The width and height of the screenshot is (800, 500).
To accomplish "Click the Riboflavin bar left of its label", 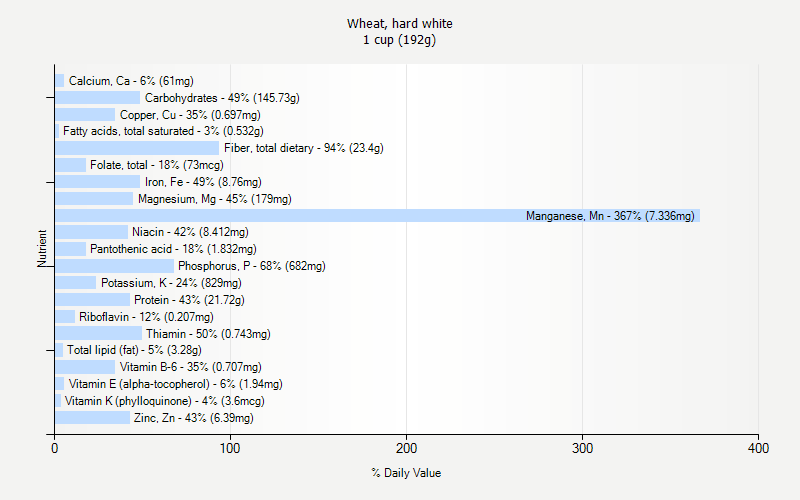I will pyautogui.click(x=65, y=316).
